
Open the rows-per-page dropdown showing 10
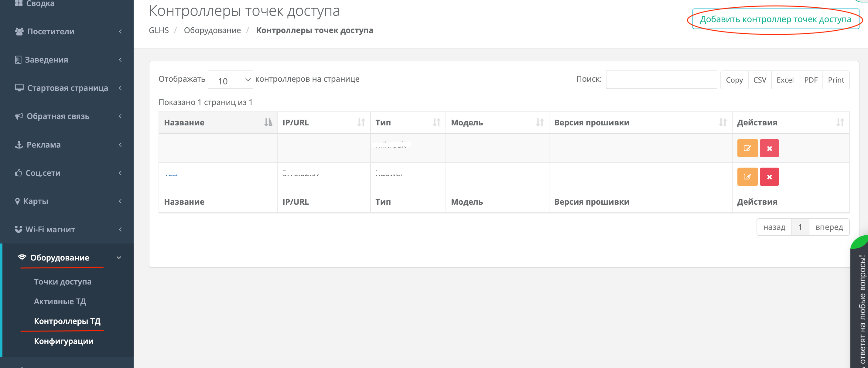[x=231, y=80]
